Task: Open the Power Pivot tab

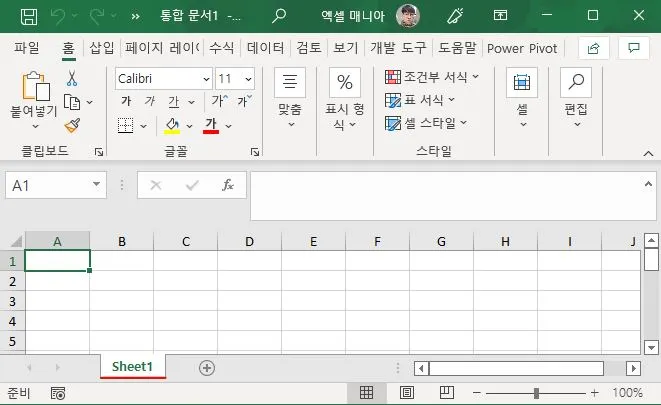Action: (x=522, y=48)
